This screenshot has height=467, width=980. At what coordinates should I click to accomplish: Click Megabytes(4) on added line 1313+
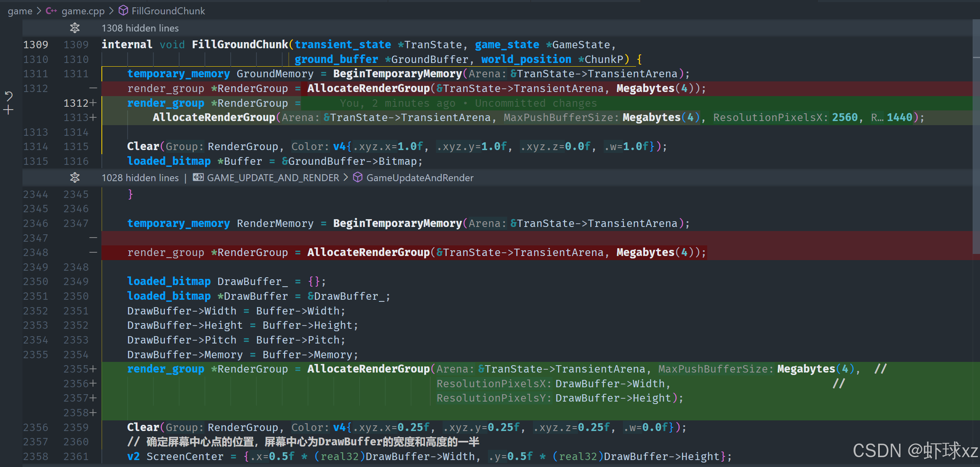coord(661,117)
